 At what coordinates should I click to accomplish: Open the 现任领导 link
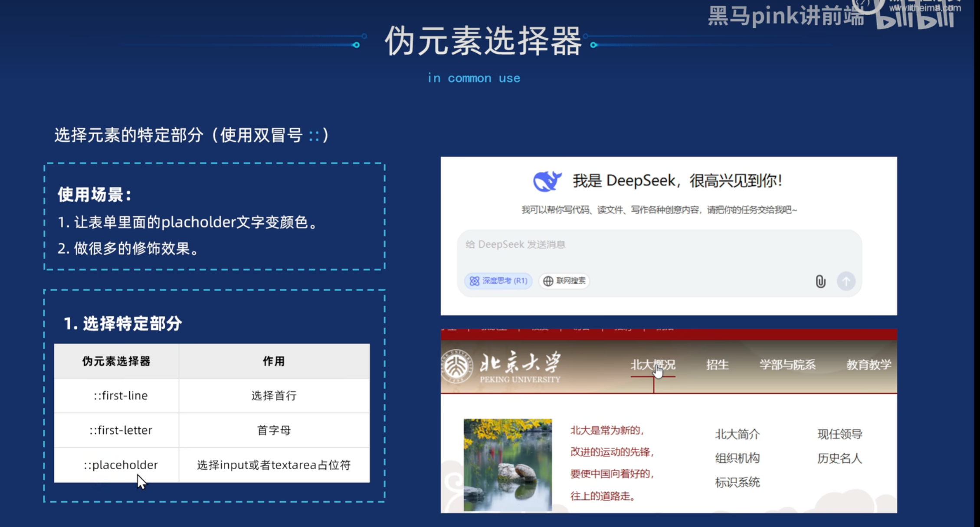coord(840,434)
